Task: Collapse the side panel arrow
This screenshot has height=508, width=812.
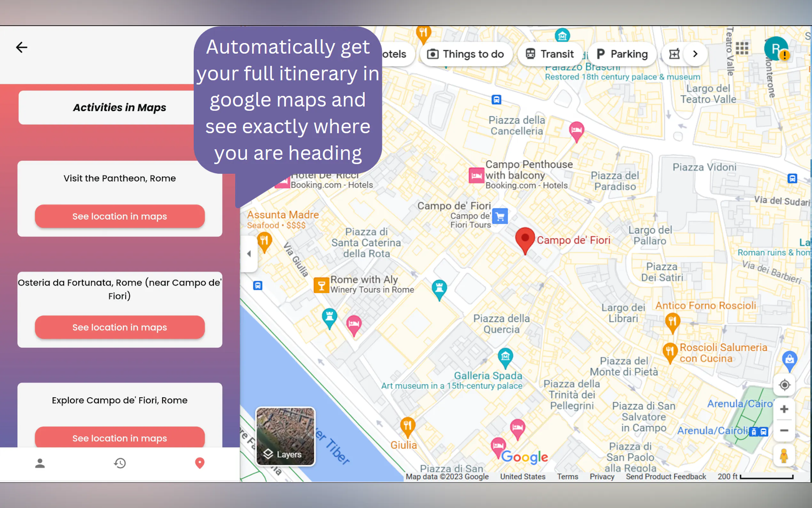Action: point(249,254)
